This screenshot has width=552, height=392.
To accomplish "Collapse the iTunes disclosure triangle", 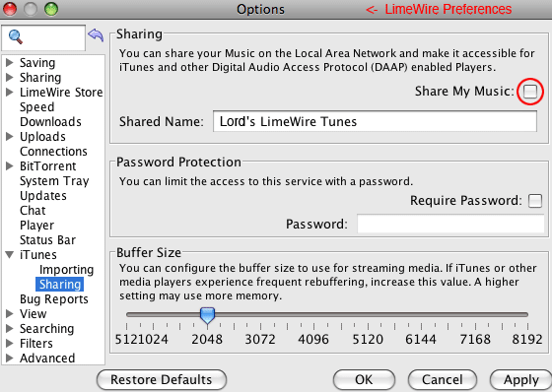I will [10, 254].
